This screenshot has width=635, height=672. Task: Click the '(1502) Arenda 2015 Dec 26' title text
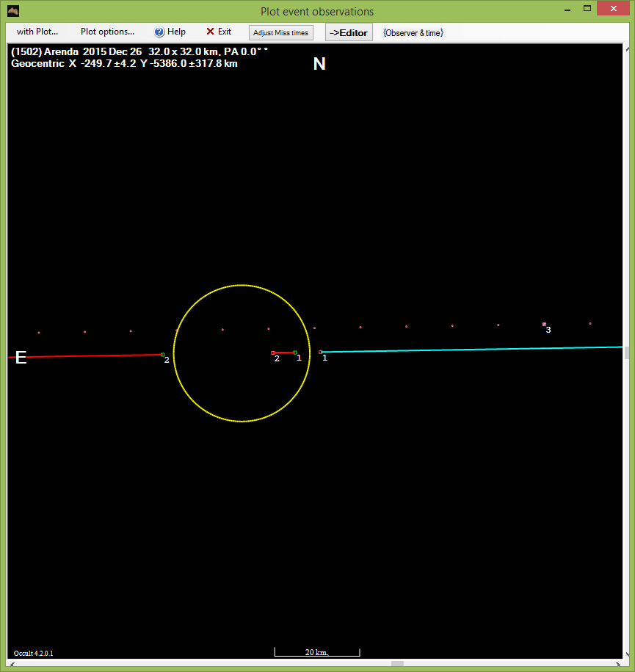tap(76, 52)
